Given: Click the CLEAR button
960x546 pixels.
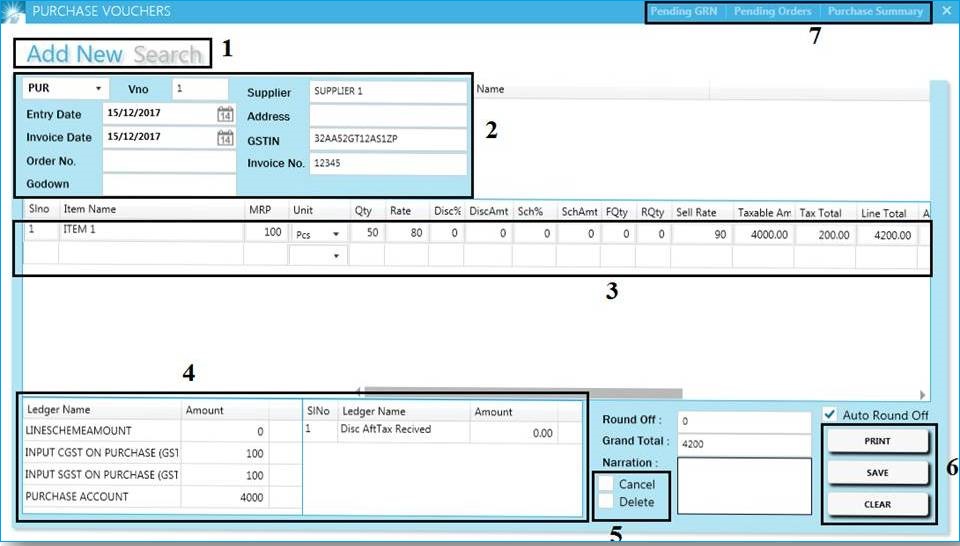Looking at the screenshot, I should (x=877, y=504).
